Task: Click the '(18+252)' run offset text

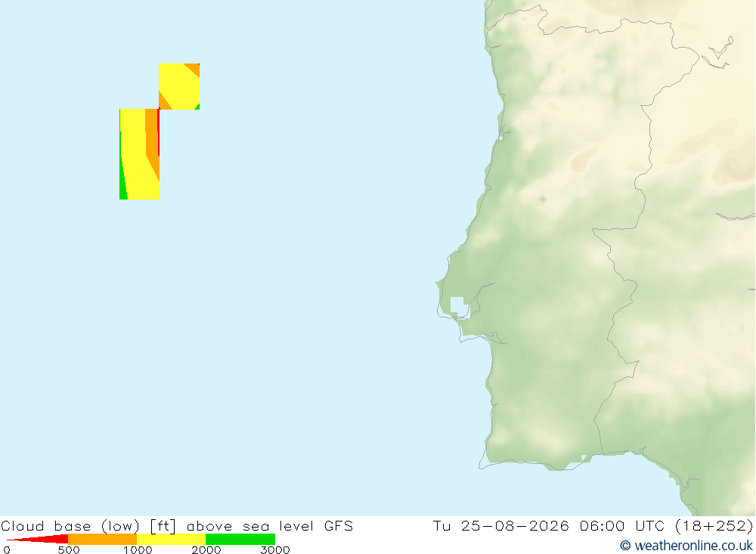Action: pyautogui.click(x=714, y=525)
